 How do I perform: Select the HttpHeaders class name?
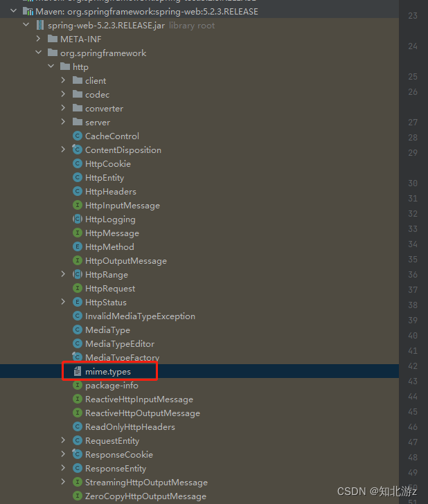(x=111, y=191)
